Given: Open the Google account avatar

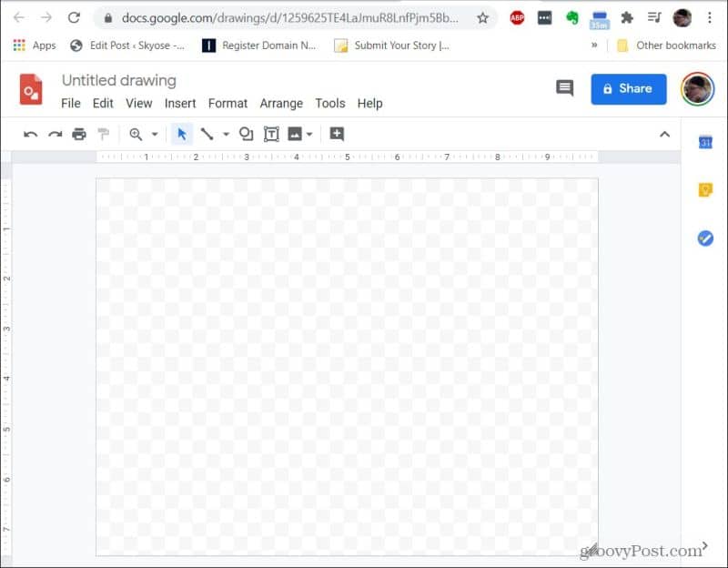Looking at the screenshot, I should pos(697,88).
